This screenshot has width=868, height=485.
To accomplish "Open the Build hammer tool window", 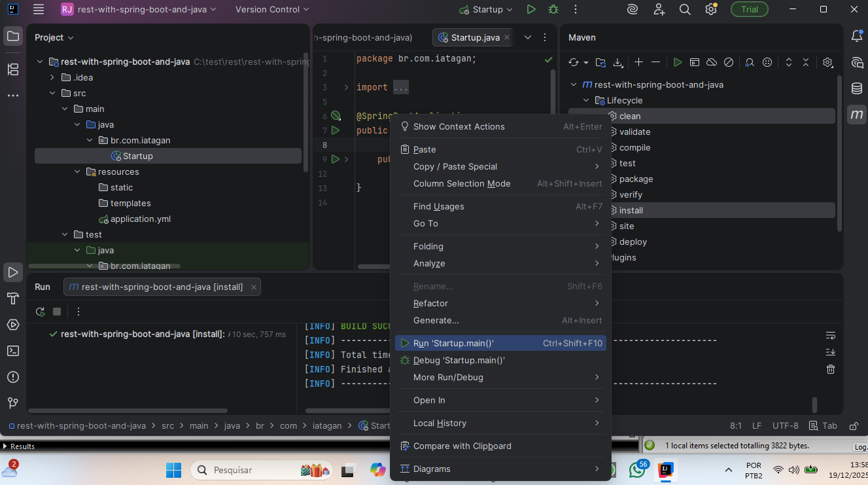I will coord(12,298).
